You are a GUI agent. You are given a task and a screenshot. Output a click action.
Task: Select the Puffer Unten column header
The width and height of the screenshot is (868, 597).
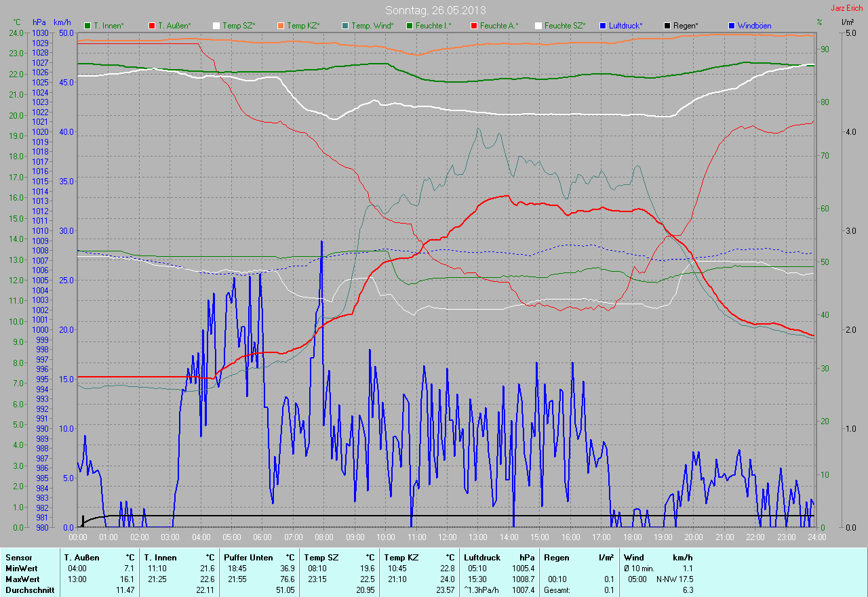248,558
